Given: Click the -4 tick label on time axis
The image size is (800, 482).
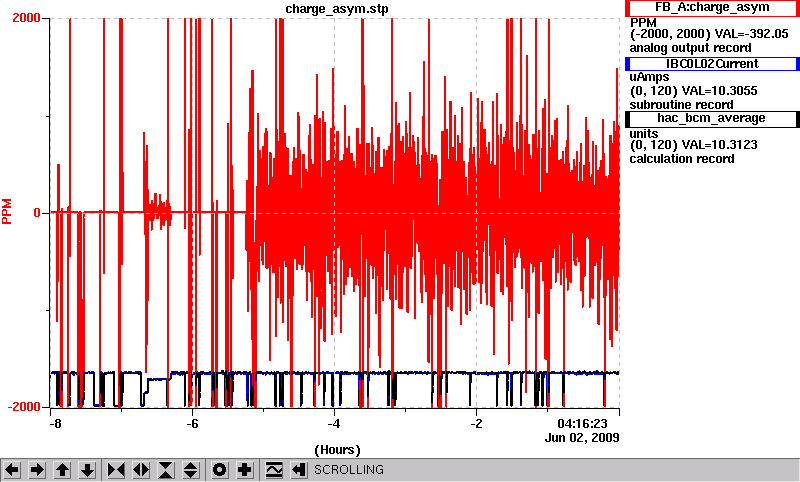Looking at the screenshot, I should point(334,424).
